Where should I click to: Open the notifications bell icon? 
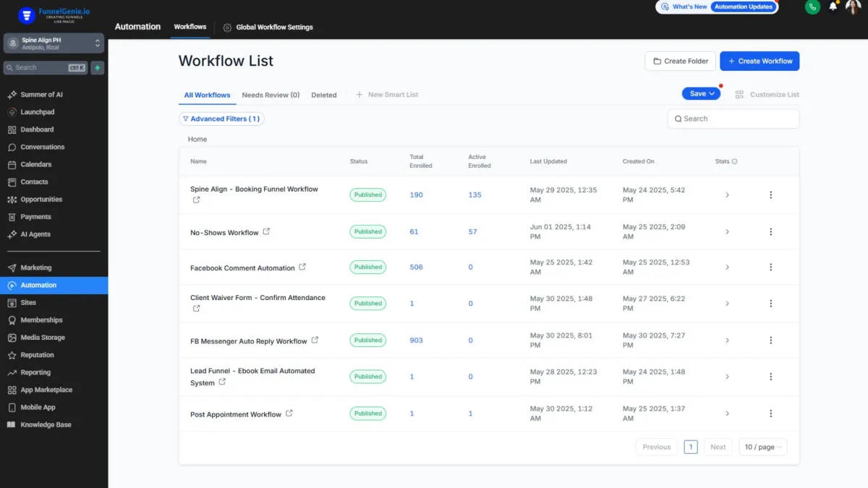(x=833, y=7)
